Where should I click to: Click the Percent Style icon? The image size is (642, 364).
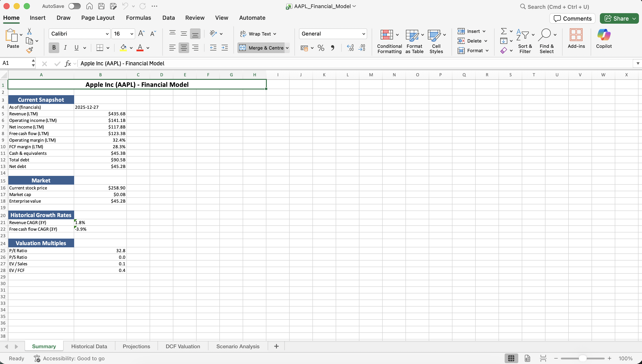pyautogui.click(x=321, y=48)
